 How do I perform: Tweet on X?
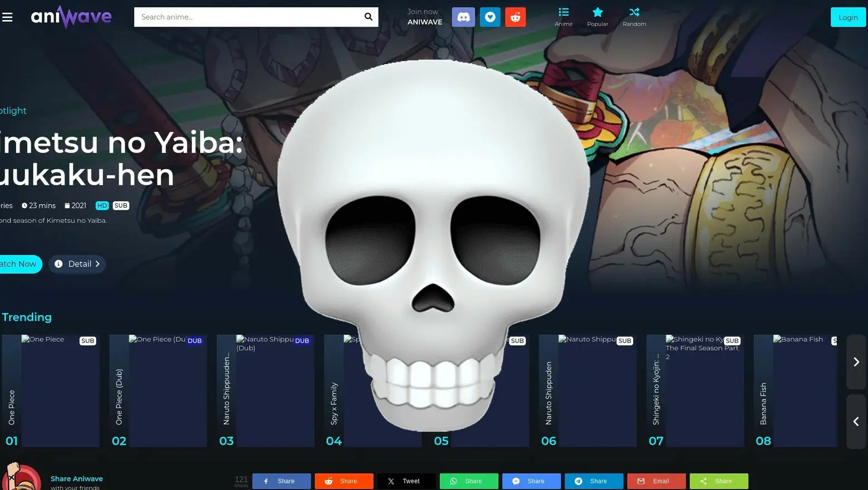(x=406, y=481)
